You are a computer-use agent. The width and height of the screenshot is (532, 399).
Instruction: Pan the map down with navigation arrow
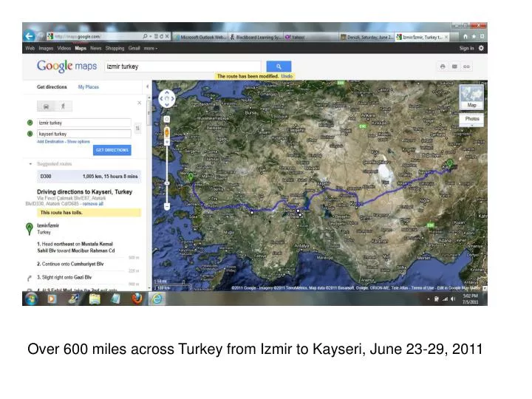166,104
